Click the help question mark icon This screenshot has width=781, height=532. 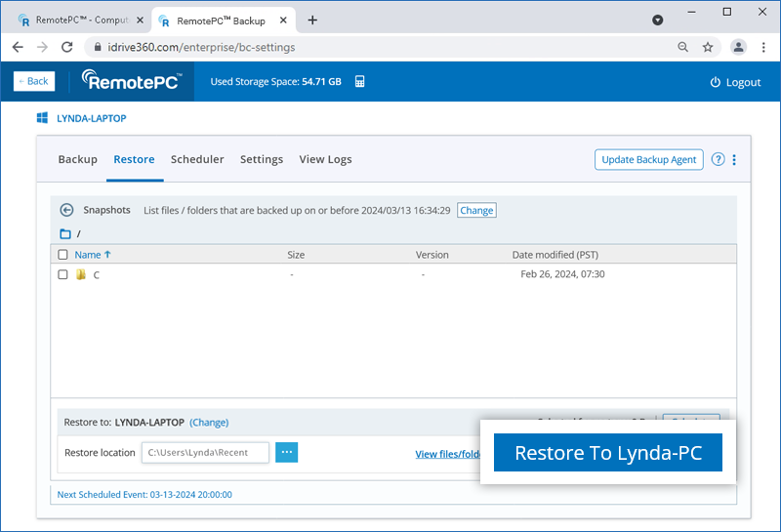pos(719,160)
